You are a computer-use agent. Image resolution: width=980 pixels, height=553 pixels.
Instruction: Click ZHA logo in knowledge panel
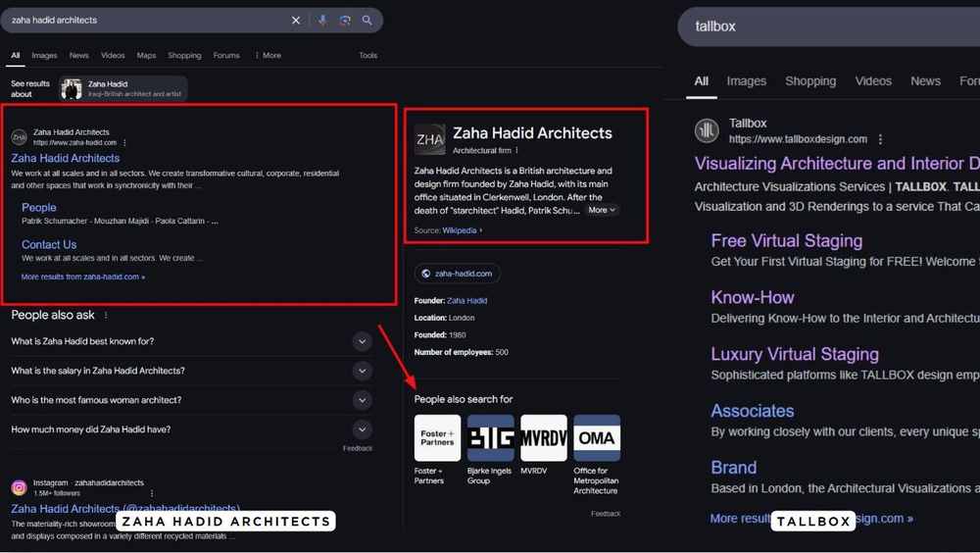[x=430, y=139]
